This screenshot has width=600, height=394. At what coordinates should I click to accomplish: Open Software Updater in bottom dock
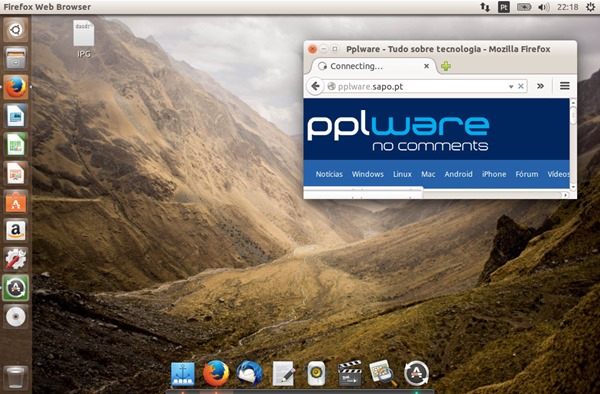point(416,373)
